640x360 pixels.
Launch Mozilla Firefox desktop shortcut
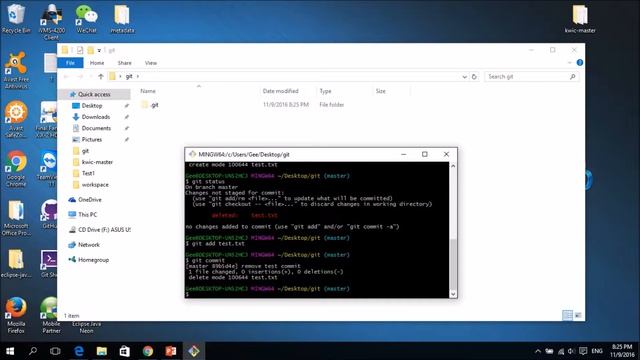[x=16, y=316]
